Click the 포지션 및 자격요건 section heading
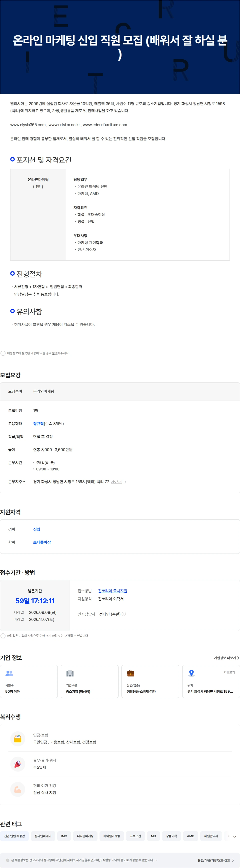 (44, 160)
